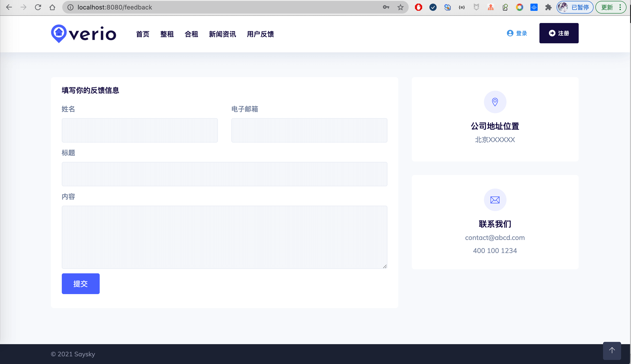Go to 新闻资讯 page
Image resolution: width=631 pixels, height=364 pixels.
coord(222,34)
